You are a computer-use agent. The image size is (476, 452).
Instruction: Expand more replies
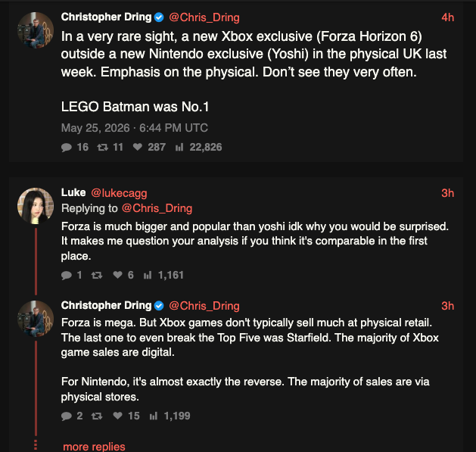click(x=94, y=447)
